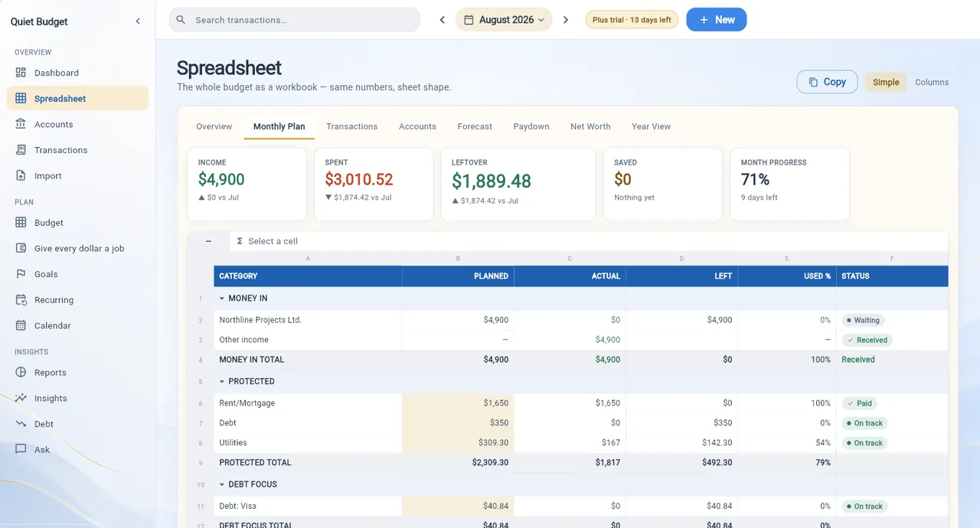Image resolution: width=980 pixels, height=528 pixels.
Task: Switch to the Net Worth tab
Action: click(590, 126)
